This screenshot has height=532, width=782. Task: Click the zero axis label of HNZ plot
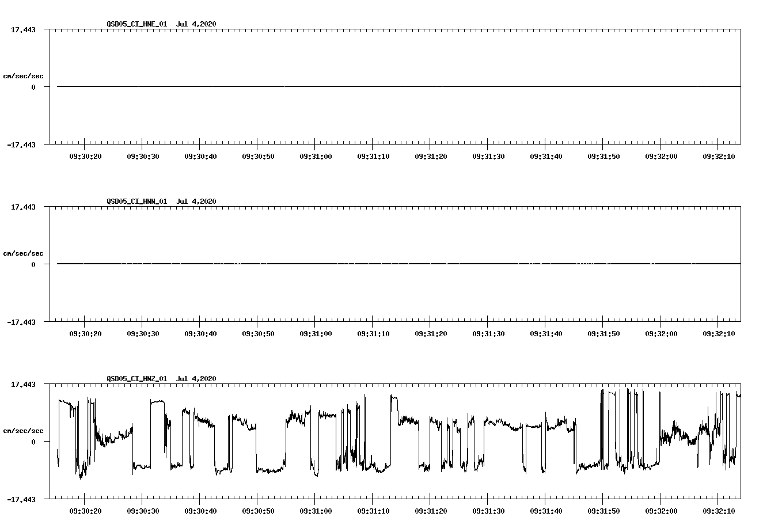[x=33, y=442]
